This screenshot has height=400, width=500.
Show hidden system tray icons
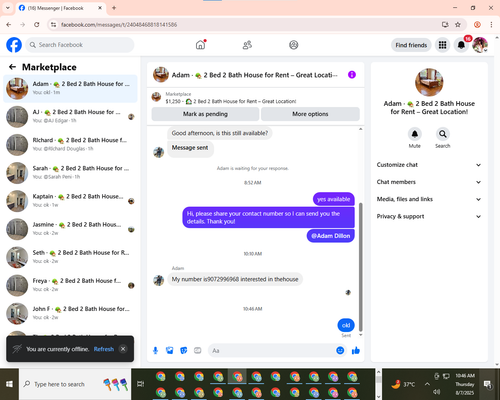pyautogui.click(x=427, y=384)
